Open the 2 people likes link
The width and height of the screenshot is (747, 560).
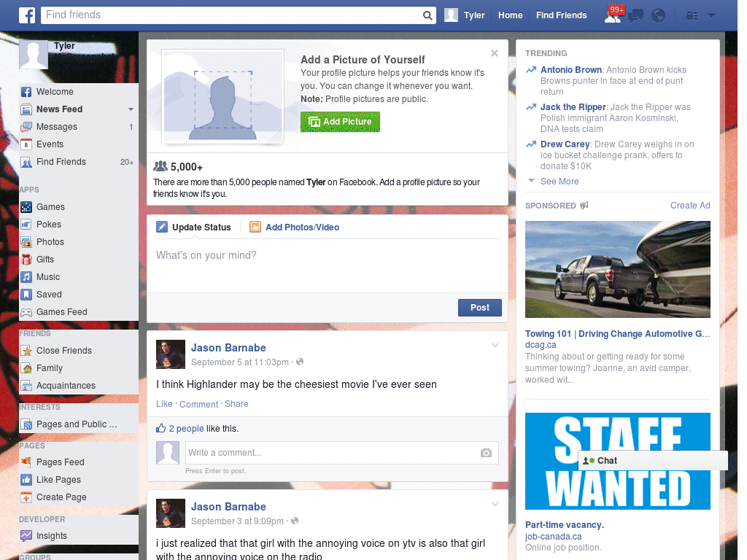click(186, 429)
